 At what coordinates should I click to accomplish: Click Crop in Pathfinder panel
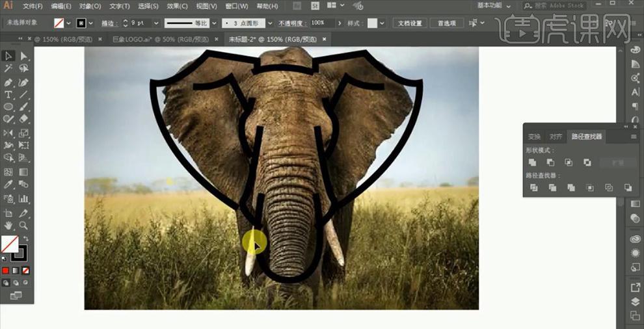[x=590, y=188]
